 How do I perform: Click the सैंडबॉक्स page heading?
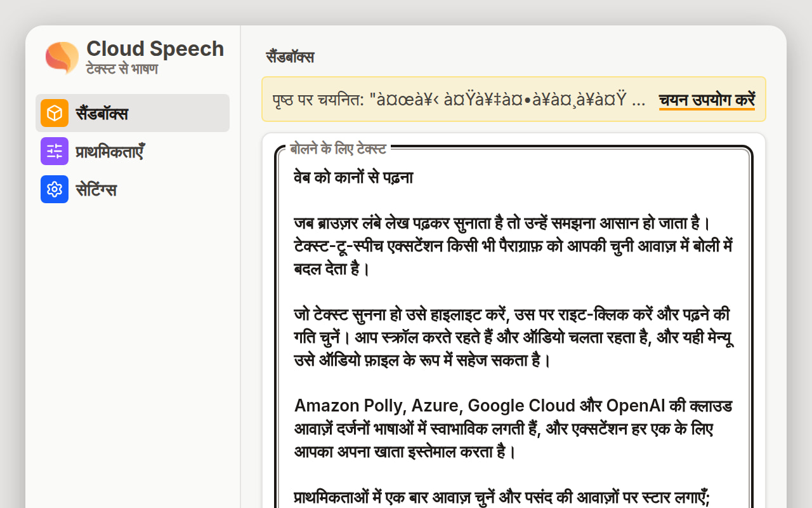(290, 57)
